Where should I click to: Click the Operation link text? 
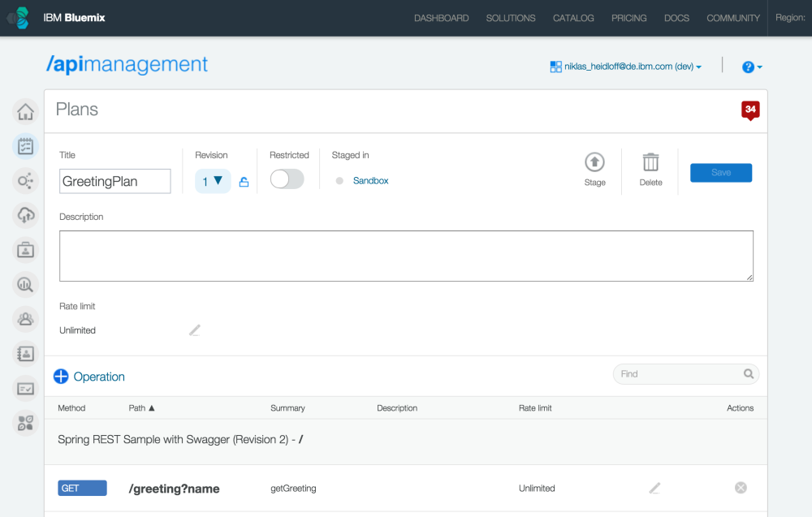point(99,377)
